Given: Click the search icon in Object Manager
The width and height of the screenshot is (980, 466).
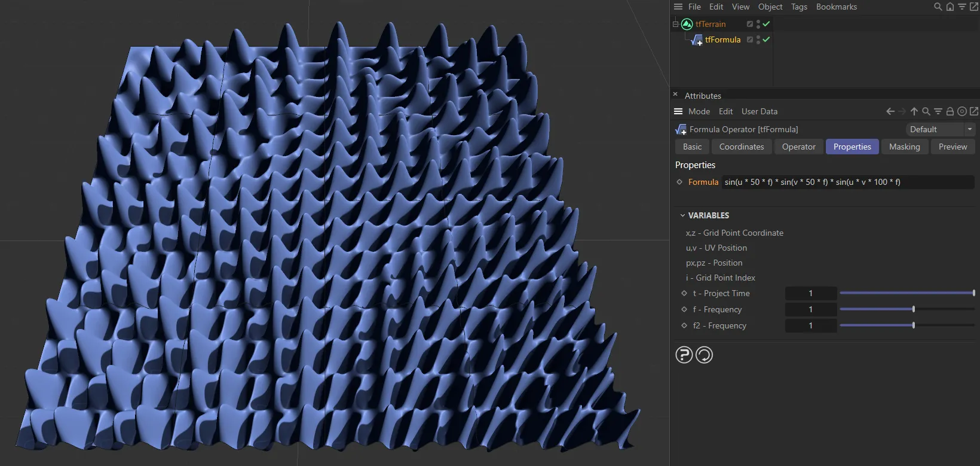Looking at the screenshot, I should coord(938,7).
